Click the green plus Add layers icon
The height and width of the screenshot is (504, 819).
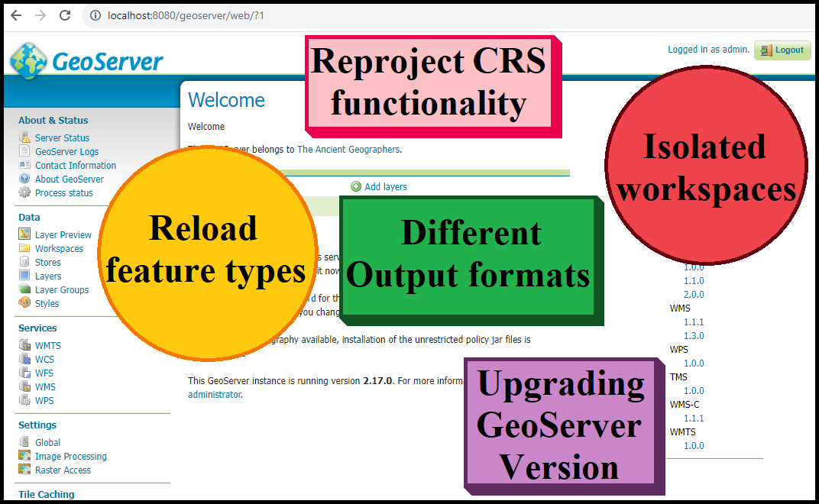(356, 186)
